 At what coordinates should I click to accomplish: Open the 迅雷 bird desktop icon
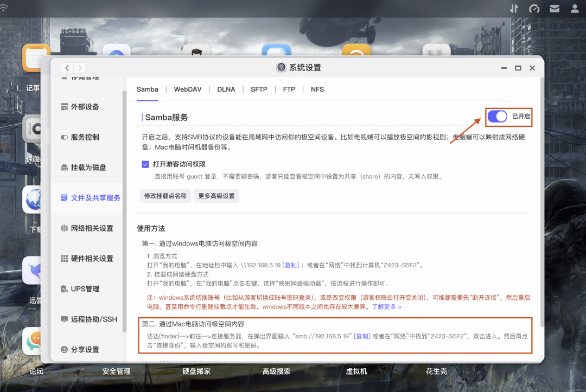32,271
